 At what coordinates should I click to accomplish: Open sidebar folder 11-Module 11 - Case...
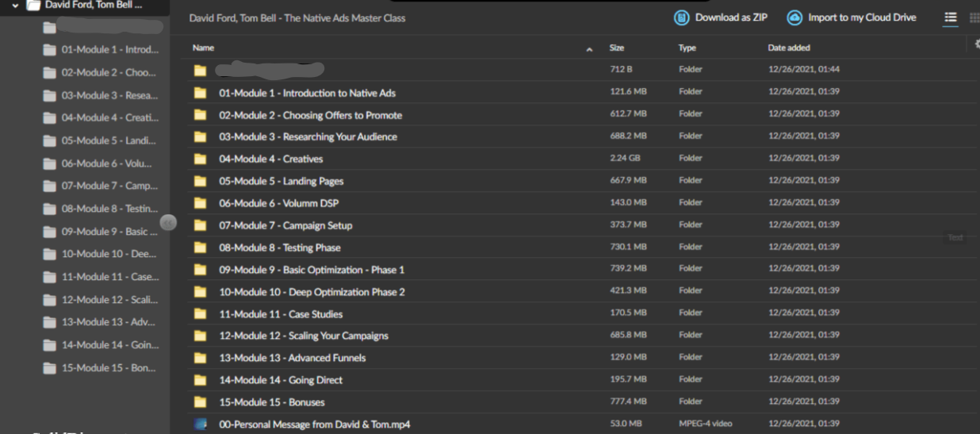pos(101,278)
